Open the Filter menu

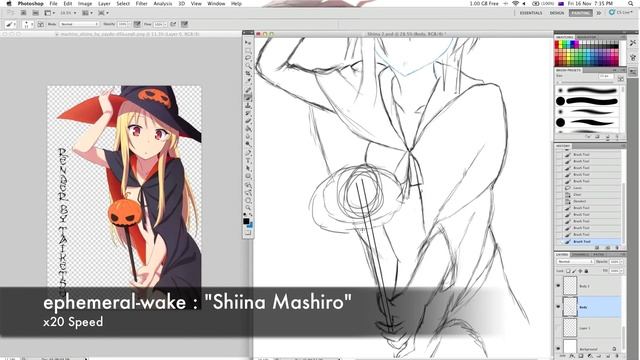click(141, 3)
